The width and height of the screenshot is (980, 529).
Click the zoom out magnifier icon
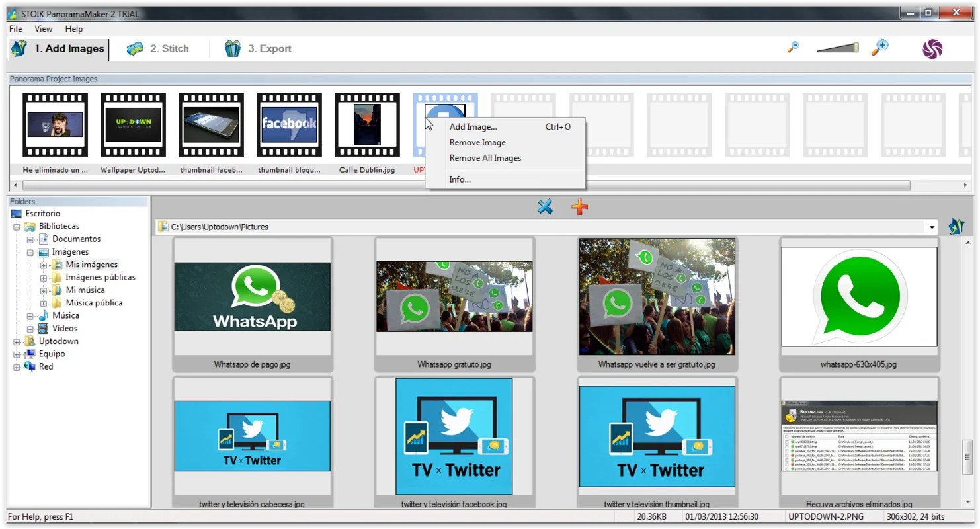click(x=794, y=48)
